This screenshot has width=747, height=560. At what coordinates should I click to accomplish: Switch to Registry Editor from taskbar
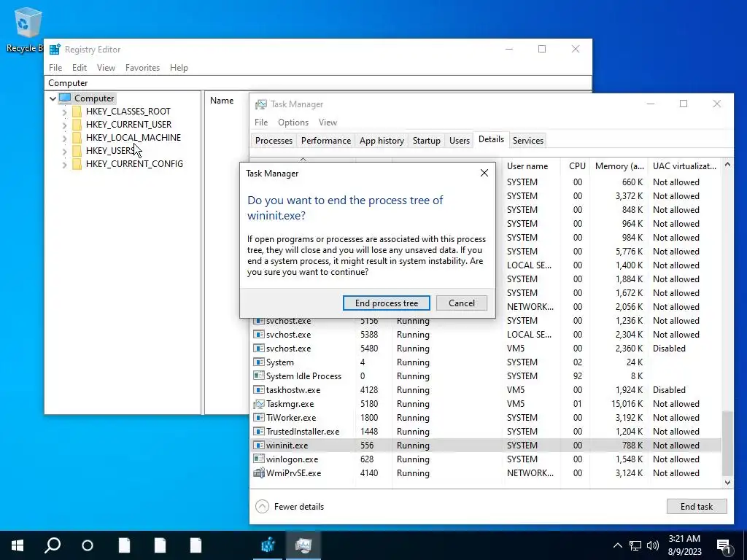268,545
